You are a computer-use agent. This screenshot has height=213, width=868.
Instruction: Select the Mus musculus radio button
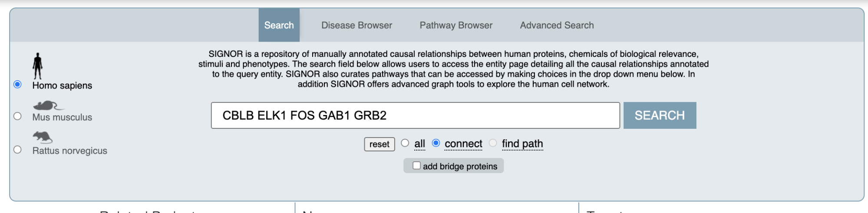pos(17,116)
